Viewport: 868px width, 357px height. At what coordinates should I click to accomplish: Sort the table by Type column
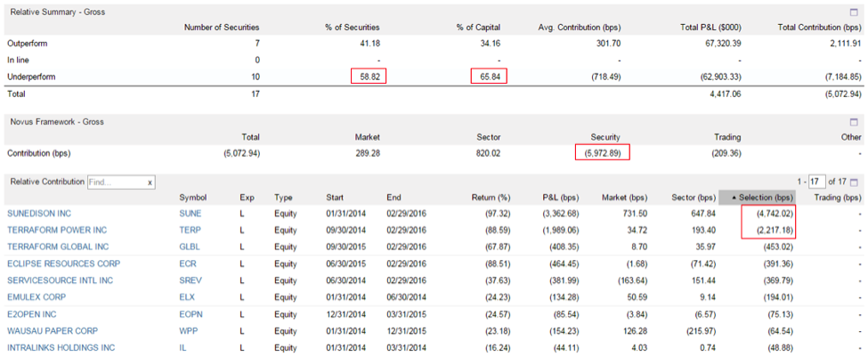(283, 197)
